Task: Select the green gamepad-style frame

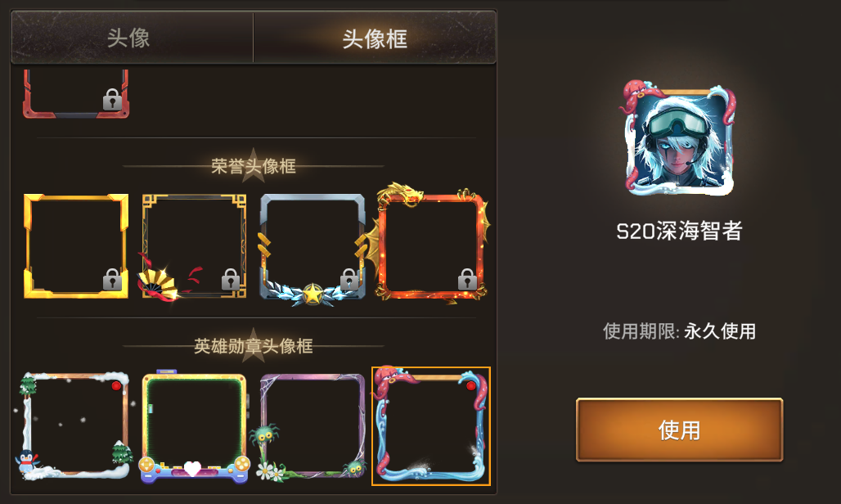Action: [x=194, y=426]
